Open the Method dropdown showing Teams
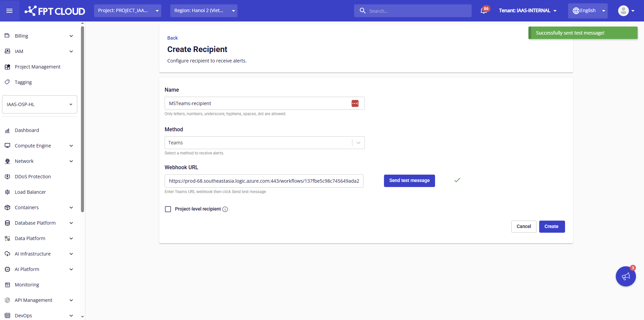The width and height of the screenshot is (644, 320). 264,143
